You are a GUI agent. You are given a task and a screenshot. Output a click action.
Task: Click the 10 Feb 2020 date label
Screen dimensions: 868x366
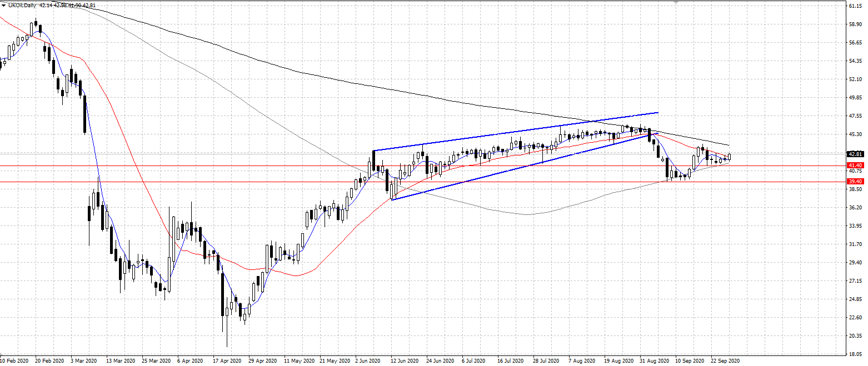(x=14, y=360)
